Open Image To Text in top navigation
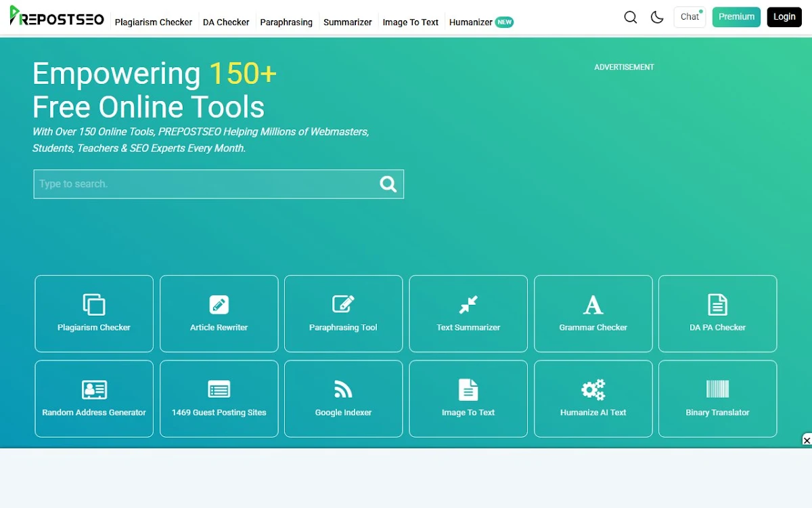Screen dimensions: 812x508 point(411,22)
